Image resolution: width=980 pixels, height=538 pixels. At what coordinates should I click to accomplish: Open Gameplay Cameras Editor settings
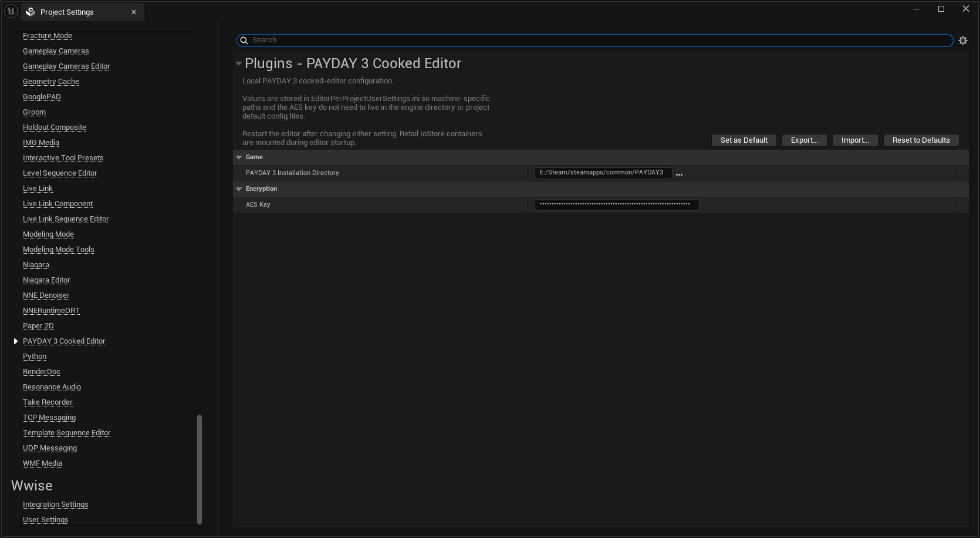66,66
